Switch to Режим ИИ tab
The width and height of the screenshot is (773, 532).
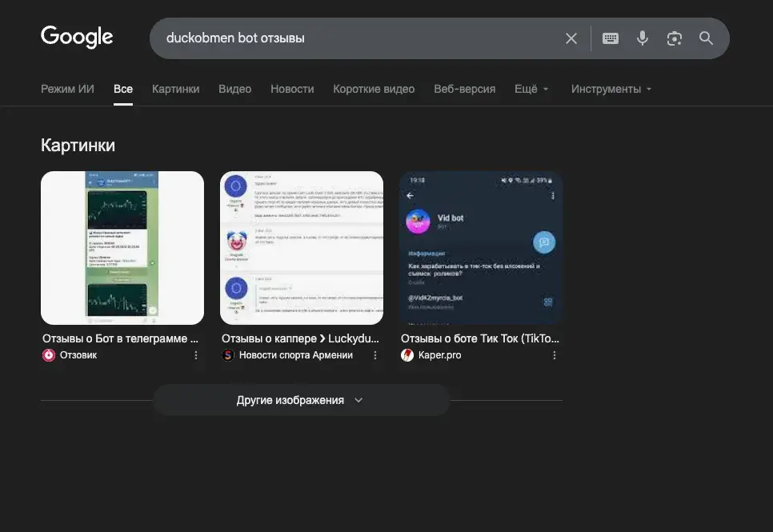[x=67, y=90]
